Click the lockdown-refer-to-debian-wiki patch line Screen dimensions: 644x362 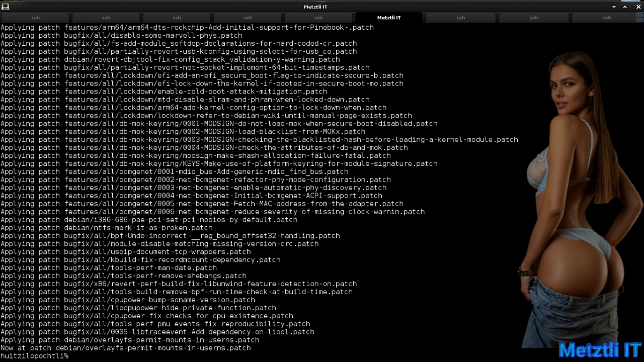pyautogui.click(x=206, y=116)
